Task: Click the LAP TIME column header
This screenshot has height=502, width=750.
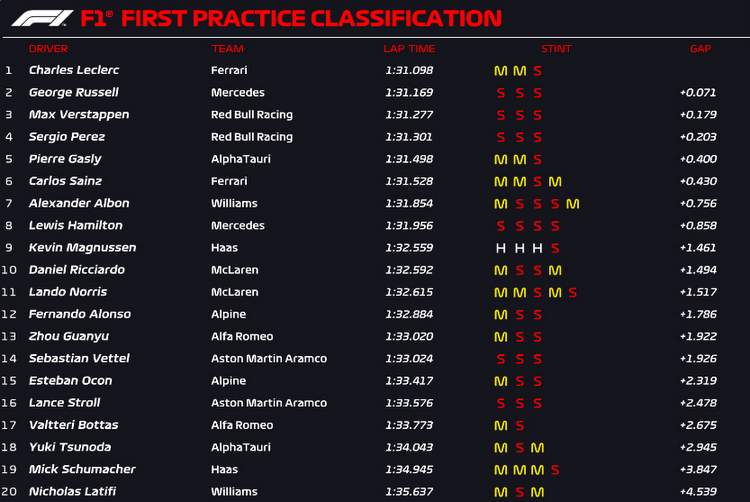Action: [x=409, y=49]
